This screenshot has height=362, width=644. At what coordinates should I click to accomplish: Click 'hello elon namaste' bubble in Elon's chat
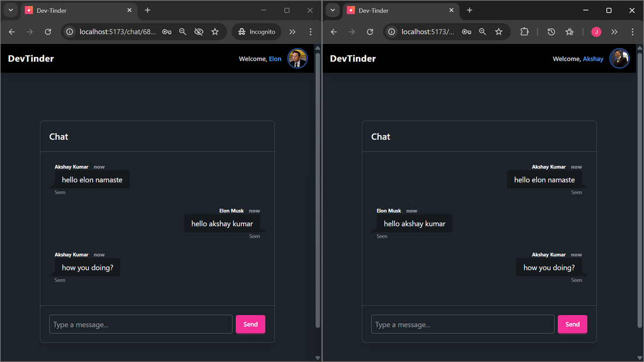click(92, 180)
